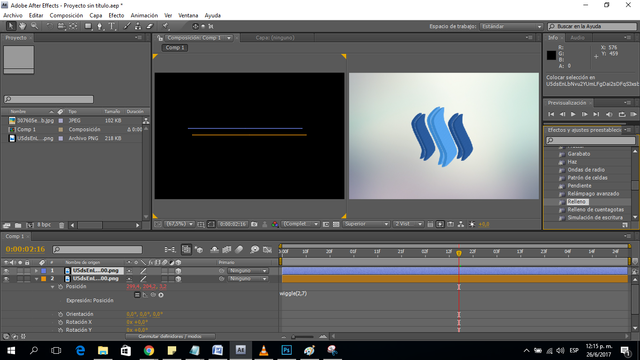Toggle Posición stopwatch keyframing
The width and height of the screenshot is (640, 360).
click(60, 287)
